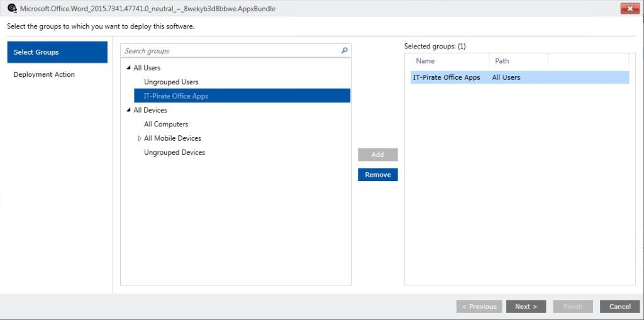The height and width of the screenshot is (320, 644).
Task: Click the Next button
Action: 526,306
